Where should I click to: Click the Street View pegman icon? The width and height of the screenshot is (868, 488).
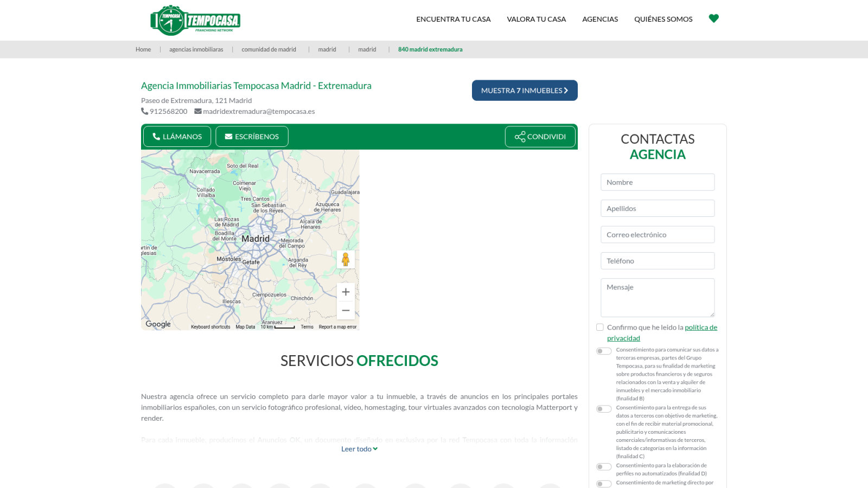346,259
